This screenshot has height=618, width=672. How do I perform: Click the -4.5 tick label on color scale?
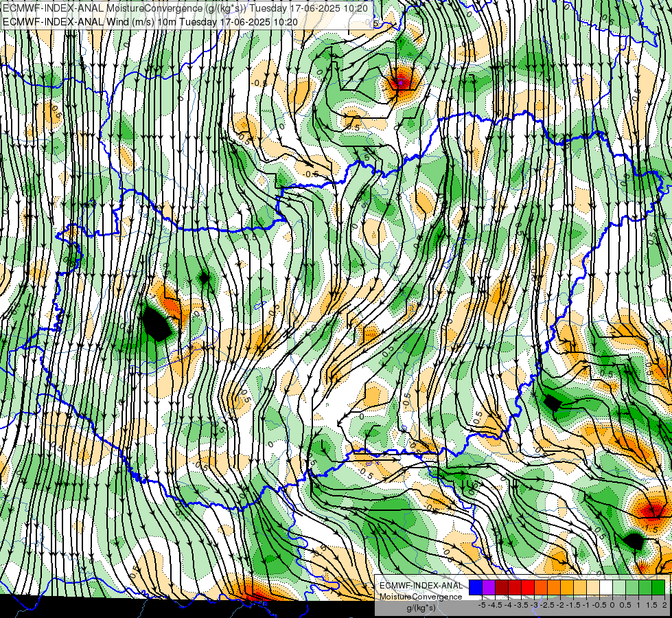[495, 605]
